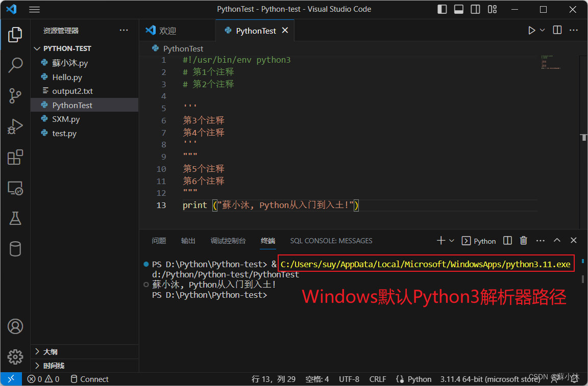This screenshot has height=386, width=588.
Task: Open the Explorer panel's more actions ellipsis
Action: pos(124,30)
